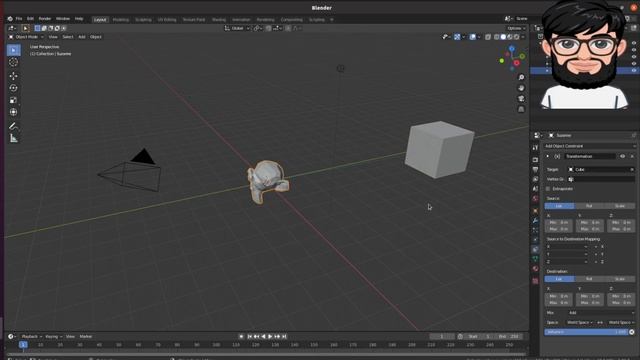Click the timeline Play button
640x360 pixels.
pyautogui.click(x=270, y=336)
